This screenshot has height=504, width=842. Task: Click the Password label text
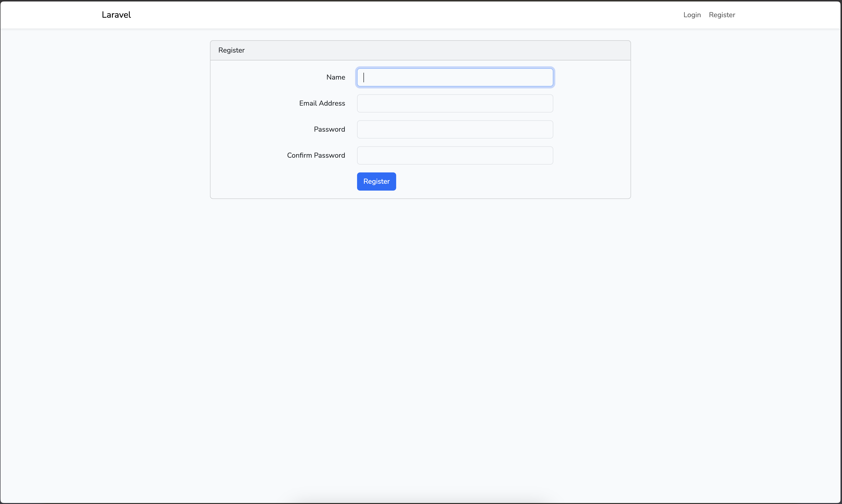pos(329,129)
